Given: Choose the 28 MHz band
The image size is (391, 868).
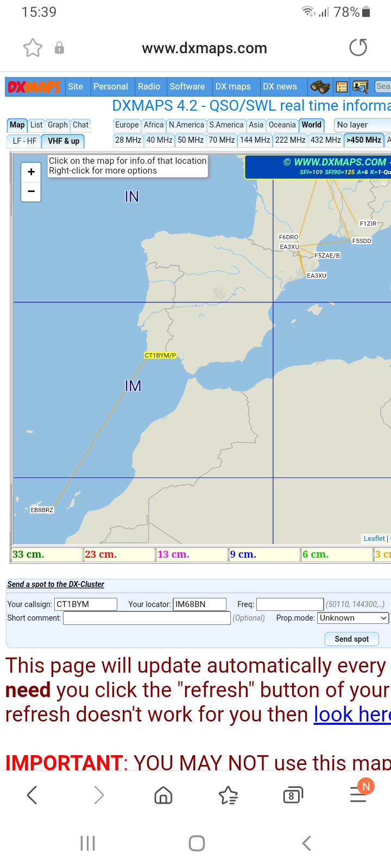Looking at the screenshot, I should (x=128, y=140).
